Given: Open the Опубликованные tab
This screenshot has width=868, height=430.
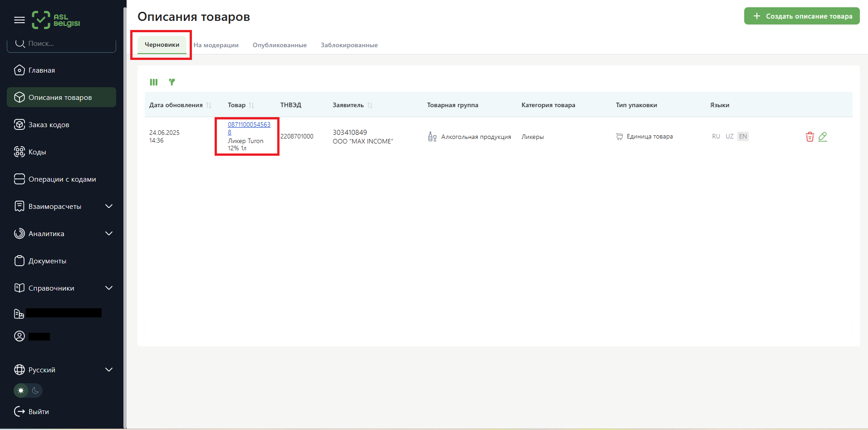Looking at the screenshot, I should [280, 45].
